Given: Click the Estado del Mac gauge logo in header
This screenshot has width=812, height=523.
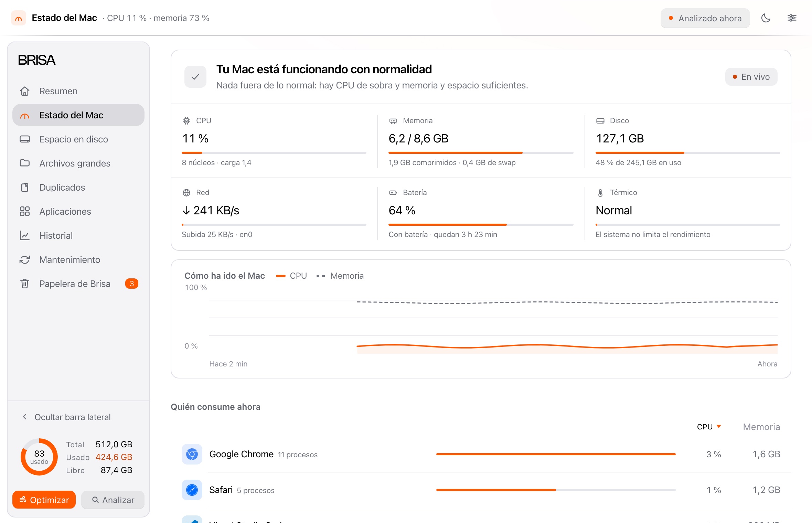Looking at the screenshot, I should click(19, 18).
